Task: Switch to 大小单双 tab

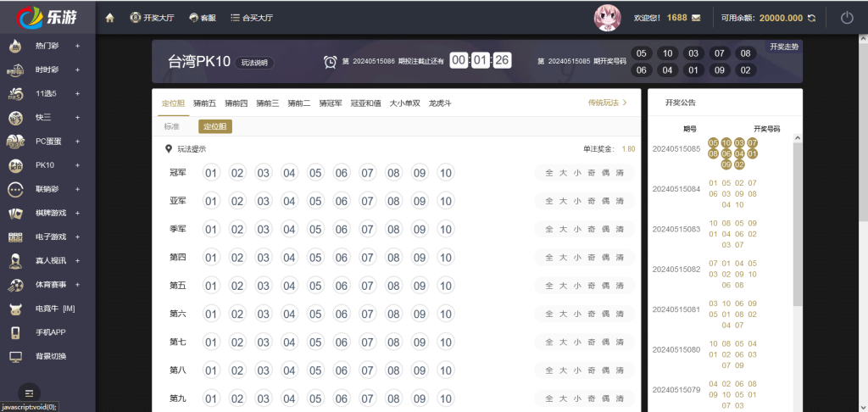Action: (404, 103)
